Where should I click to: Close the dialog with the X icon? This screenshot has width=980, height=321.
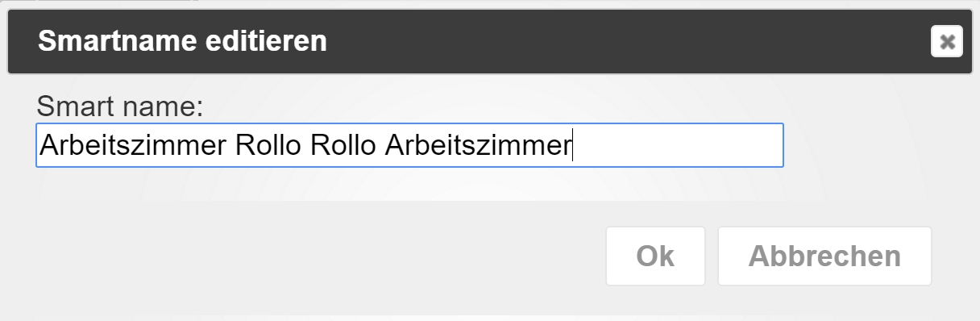coord(947,41)
